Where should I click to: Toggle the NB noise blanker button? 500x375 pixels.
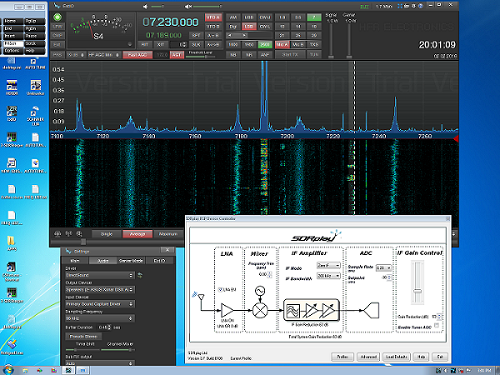pos(233,54)
